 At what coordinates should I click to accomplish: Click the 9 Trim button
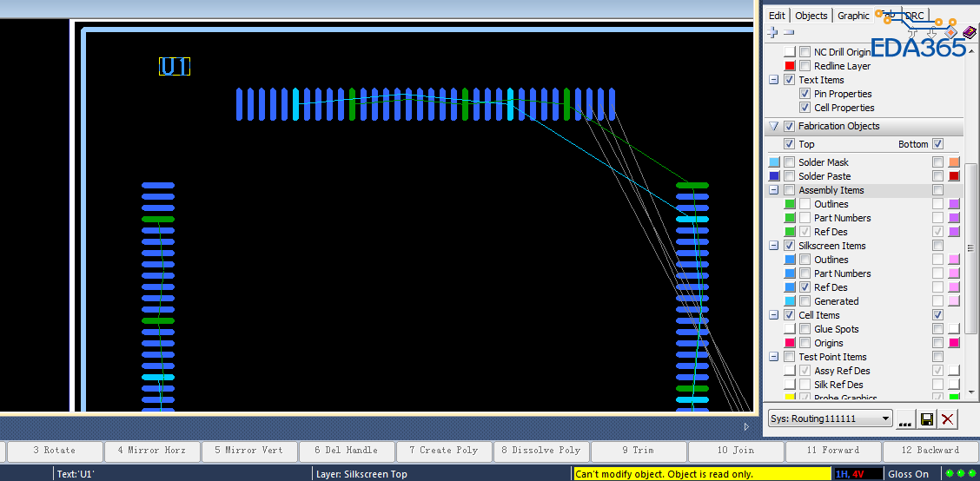point(639,451)
